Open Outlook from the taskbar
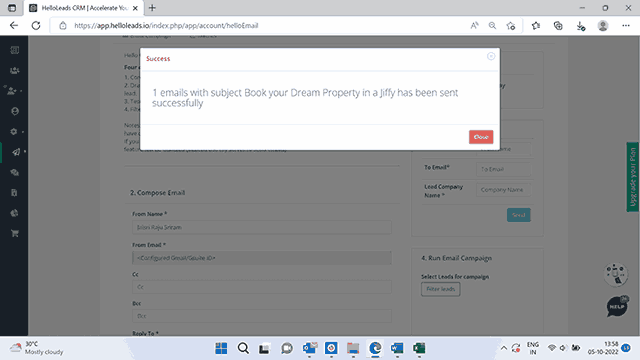Viewport: 640px width, 360px height. click(309, 348)
